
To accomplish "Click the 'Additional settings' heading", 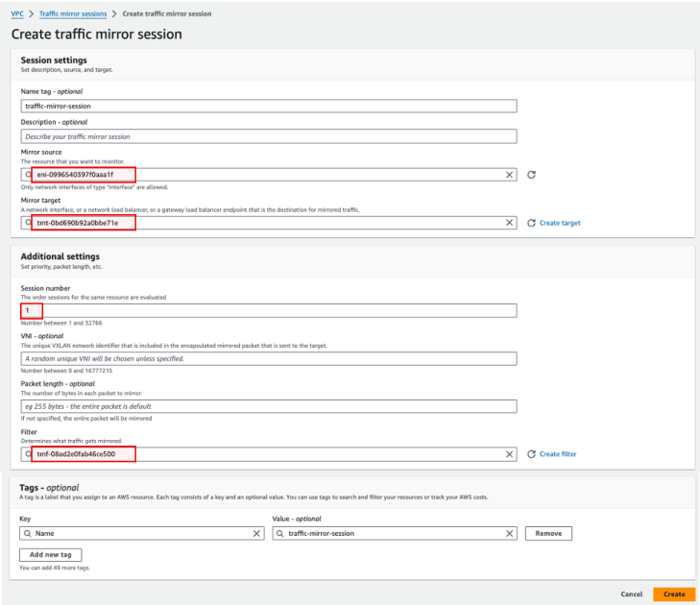I will (60, 256).
